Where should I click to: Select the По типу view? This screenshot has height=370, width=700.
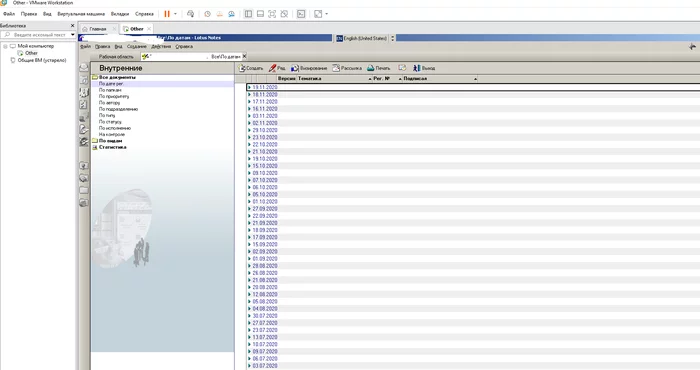(x=107, y=115)
